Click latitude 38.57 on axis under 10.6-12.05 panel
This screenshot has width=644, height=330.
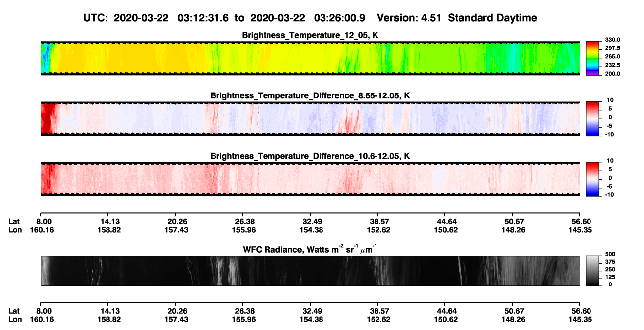point(377,221)
